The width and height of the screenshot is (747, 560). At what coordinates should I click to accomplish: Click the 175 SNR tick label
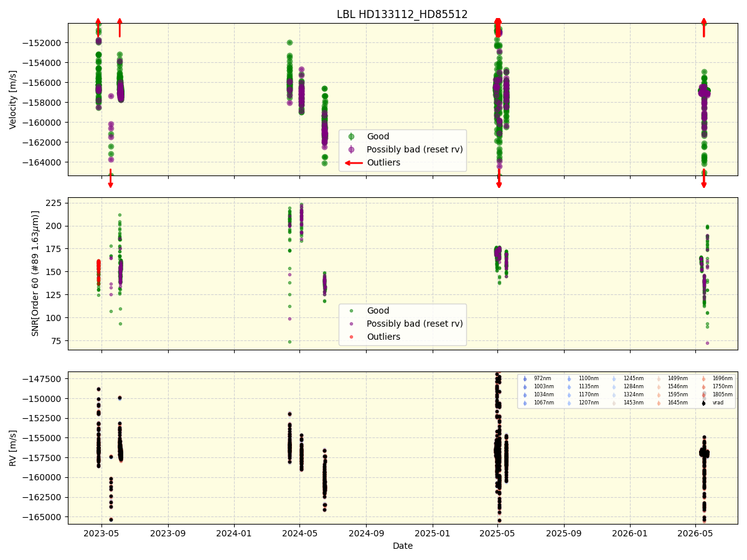coord(55,249)
